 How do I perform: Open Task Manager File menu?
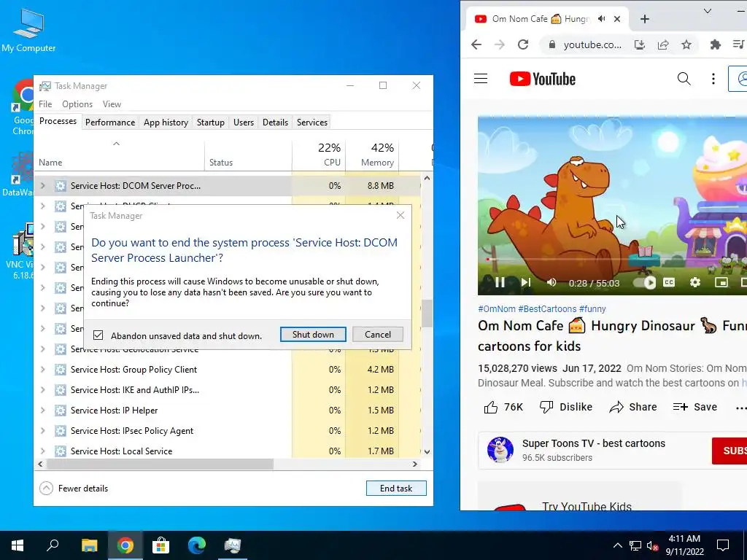(x=45, y=104)
